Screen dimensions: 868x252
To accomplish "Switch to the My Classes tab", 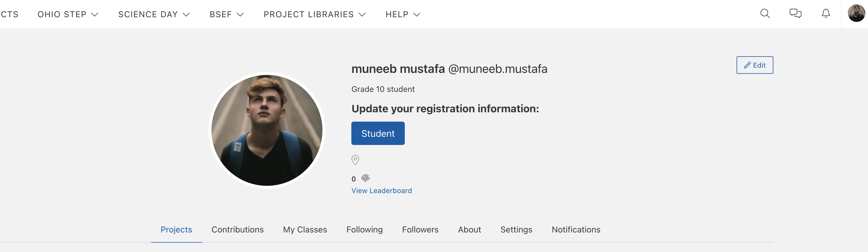I will 305,230.
